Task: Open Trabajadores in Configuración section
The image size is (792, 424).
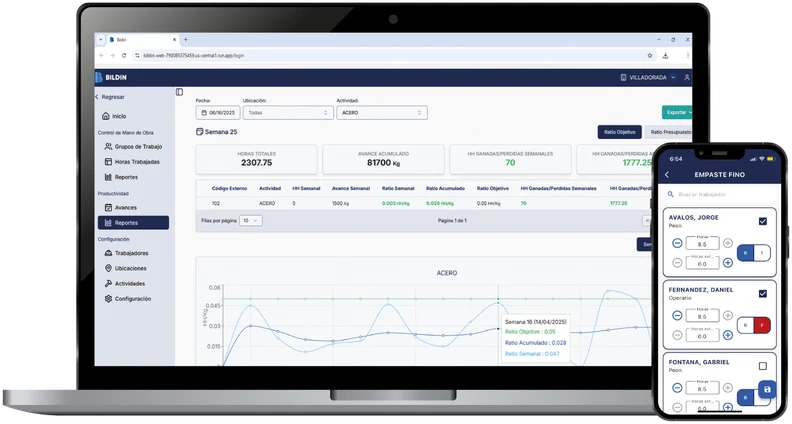Action: click(x=126, y=253)
